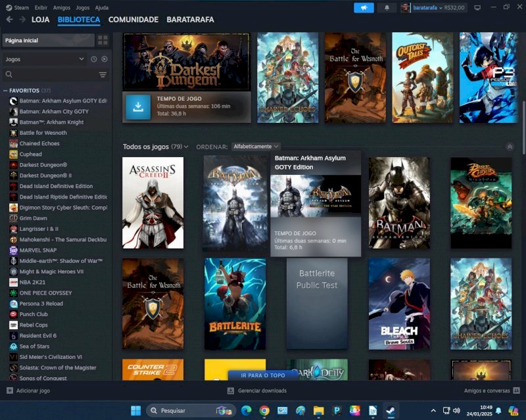Click the back navigation arrow
The height and width of the screenshot is (420, 526).
[x=9, y=20]
